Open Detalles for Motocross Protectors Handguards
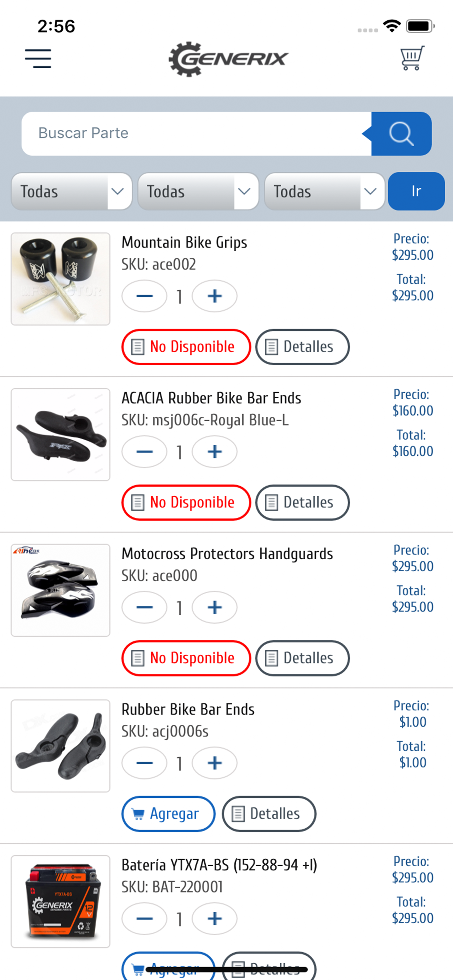This screenshot has height=980, width=453. pos(302,658)
